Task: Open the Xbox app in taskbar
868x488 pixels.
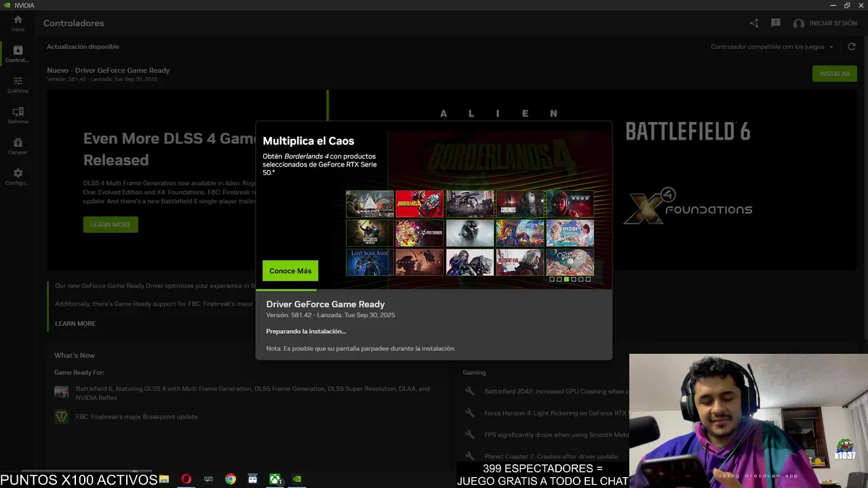Action: (x=275, y=479)
